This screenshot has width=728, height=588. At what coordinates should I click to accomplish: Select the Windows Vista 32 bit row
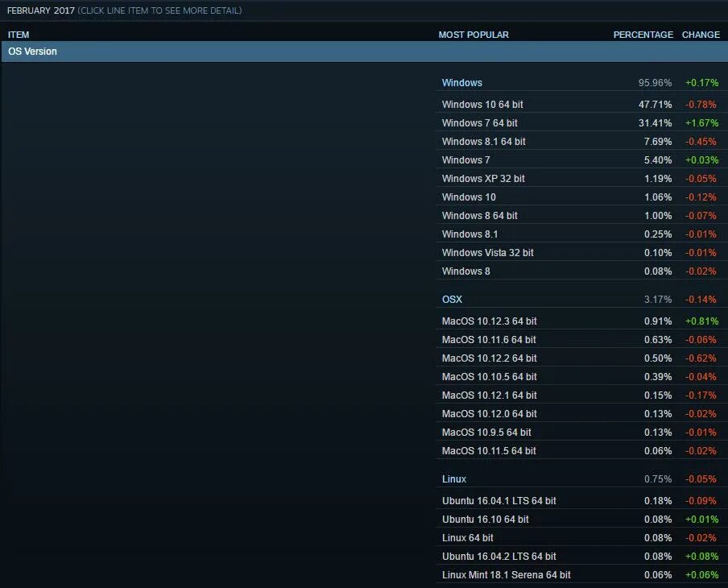(x=581, y=253)
